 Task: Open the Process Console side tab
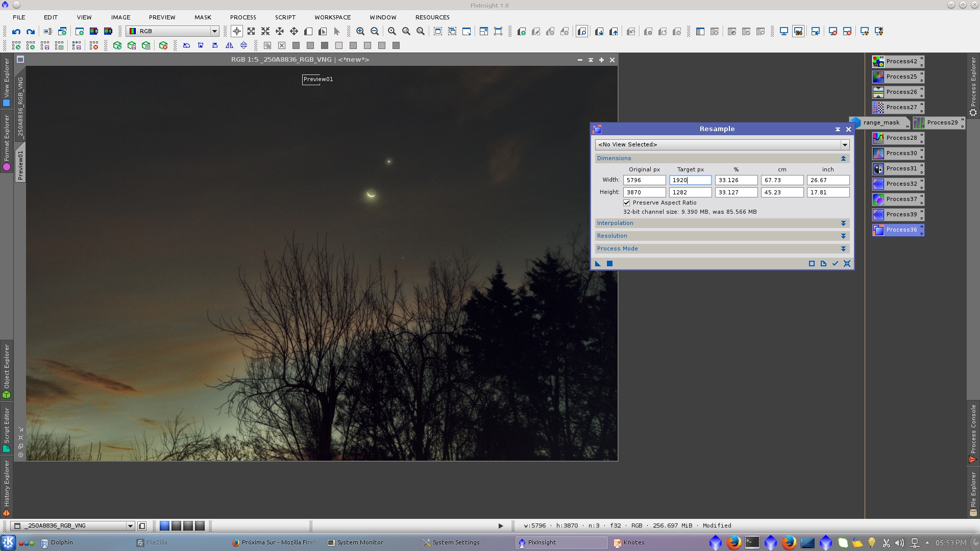coord(973,434)
